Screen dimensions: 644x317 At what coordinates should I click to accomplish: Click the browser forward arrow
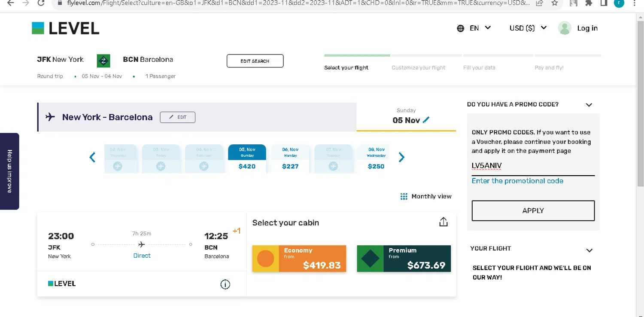[x=26, y=3]
